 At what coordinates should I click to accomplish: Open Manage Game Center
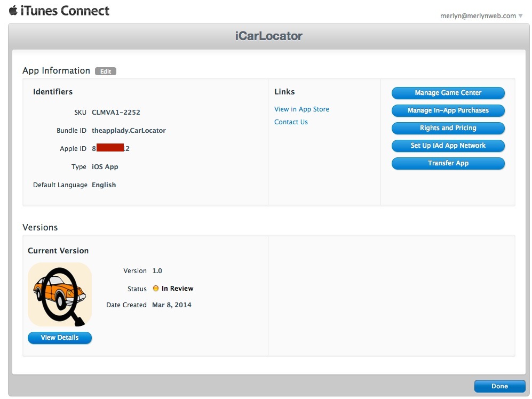(x=448, y=93)
